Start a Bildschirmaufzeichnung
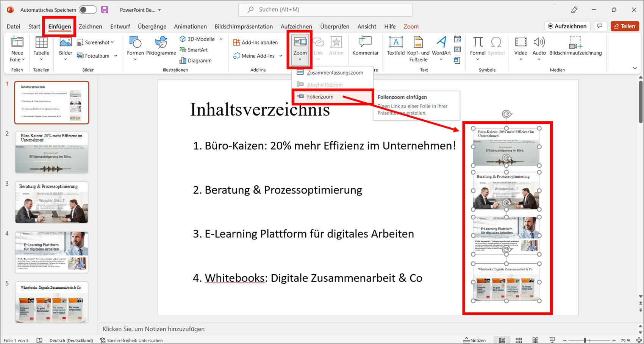 575,46
